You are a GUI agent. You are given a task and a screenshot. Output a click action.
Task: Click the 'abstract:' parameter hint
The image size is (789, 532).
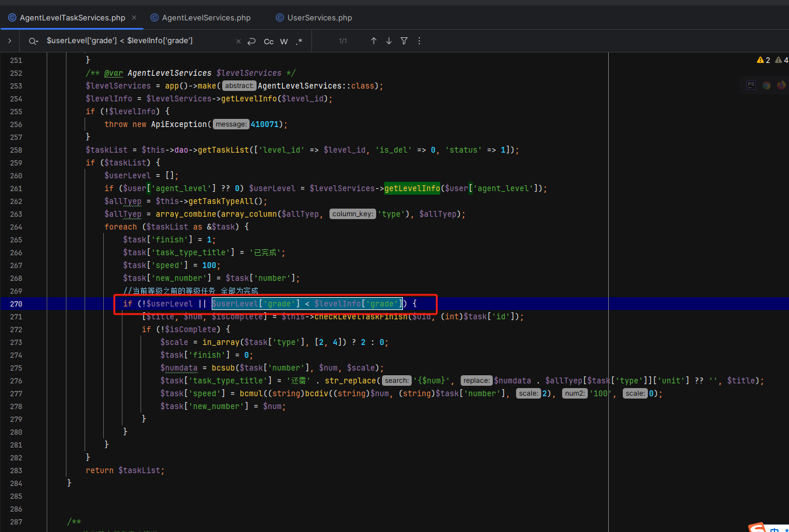coord(239,86)
